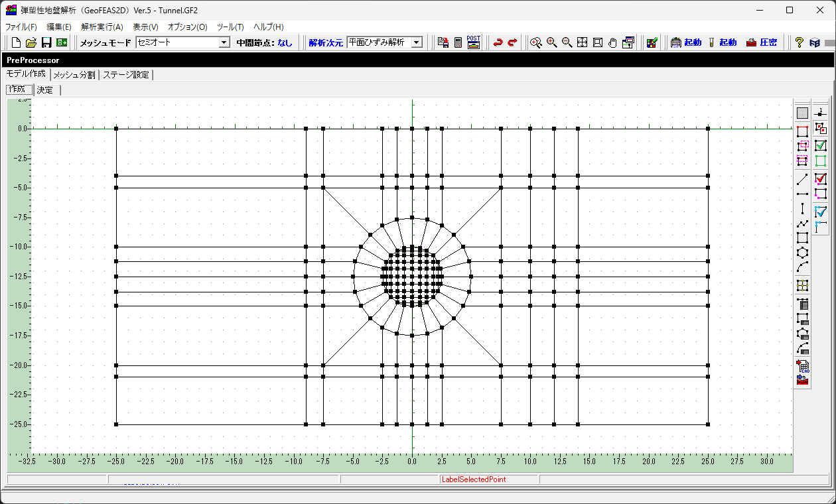836x504 pixels.
Task: Switch to the モデル作成 tab
Action: (26, 74)
